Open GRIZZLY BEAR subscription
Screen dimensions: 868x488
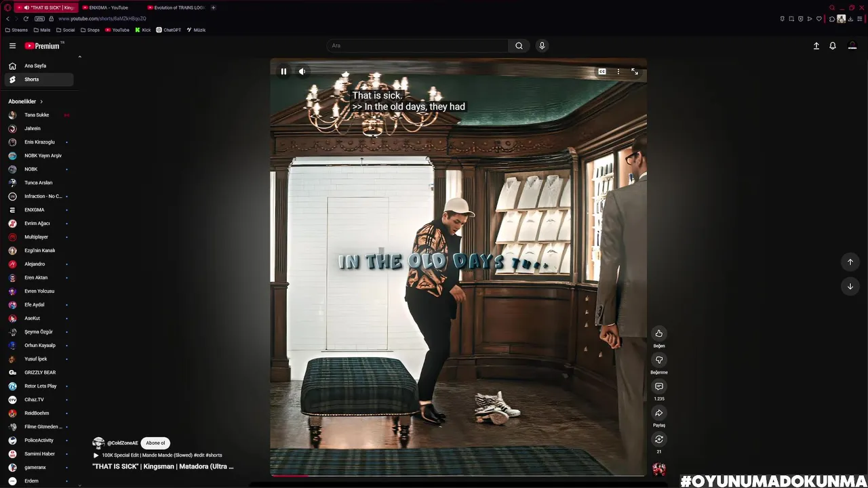[39, 373]
